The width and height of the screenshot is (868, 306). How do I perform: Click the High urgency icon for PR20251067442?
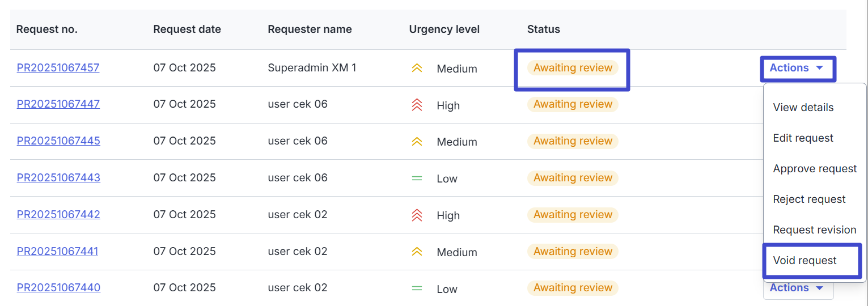click(417, 215)
